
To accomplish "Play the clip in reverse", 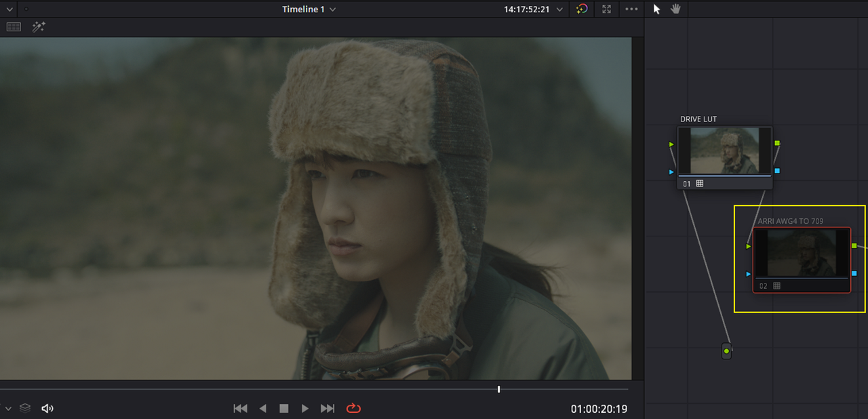I will click(263, 408).
